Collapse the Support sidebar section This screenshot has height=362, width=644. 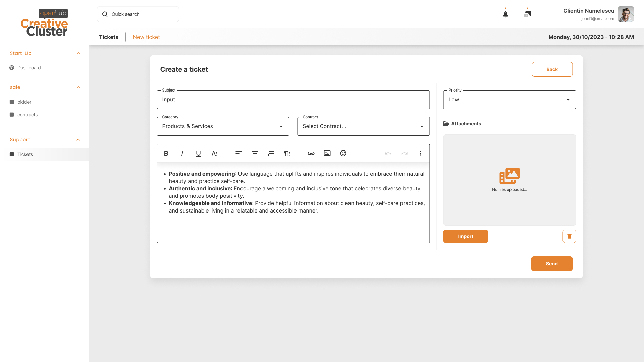click(x=78, y=140)
